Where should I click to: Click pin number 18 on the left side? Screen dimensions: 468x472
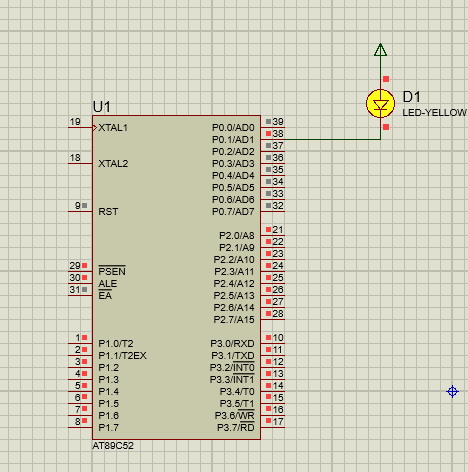pyautogui.click(x=75, y=158)
